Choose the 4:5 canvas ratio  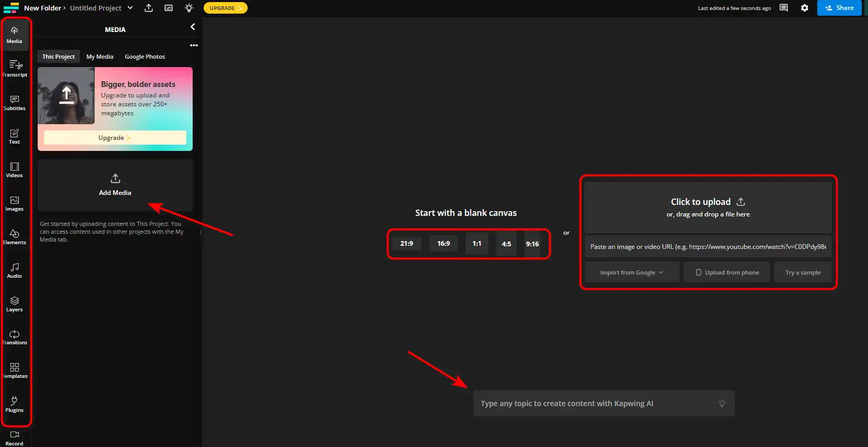(506, 244)
